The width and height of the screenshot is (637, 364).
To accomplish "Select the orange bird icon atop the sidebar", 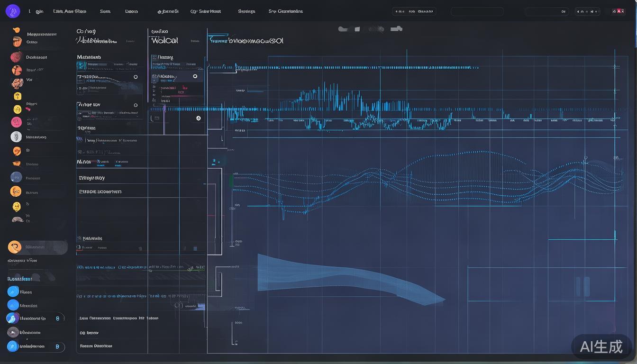I will point(17,30).
